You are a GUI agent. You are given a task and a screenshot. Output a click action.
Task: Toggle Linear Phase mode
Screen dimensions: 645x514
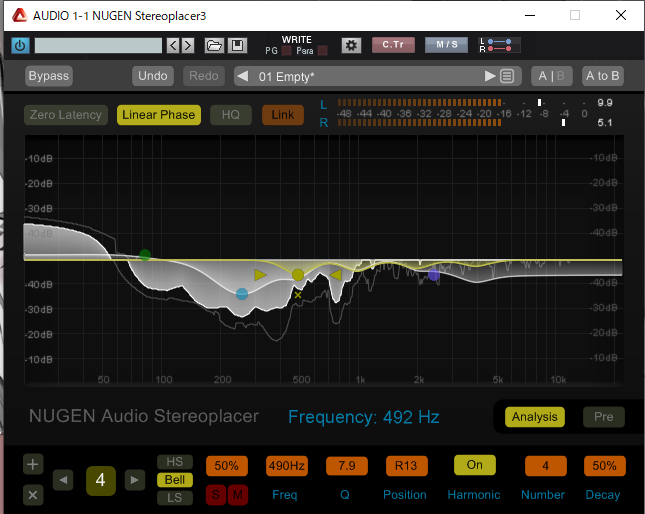[159, 115]
